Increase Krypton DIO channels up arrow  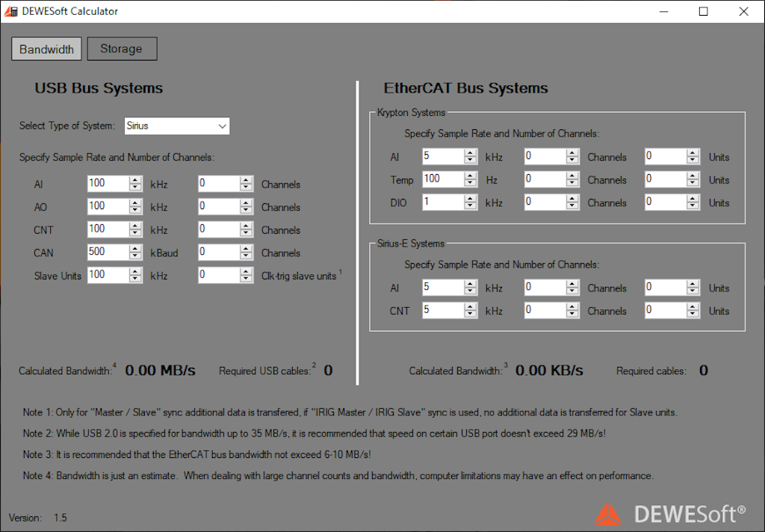[572, 199]
